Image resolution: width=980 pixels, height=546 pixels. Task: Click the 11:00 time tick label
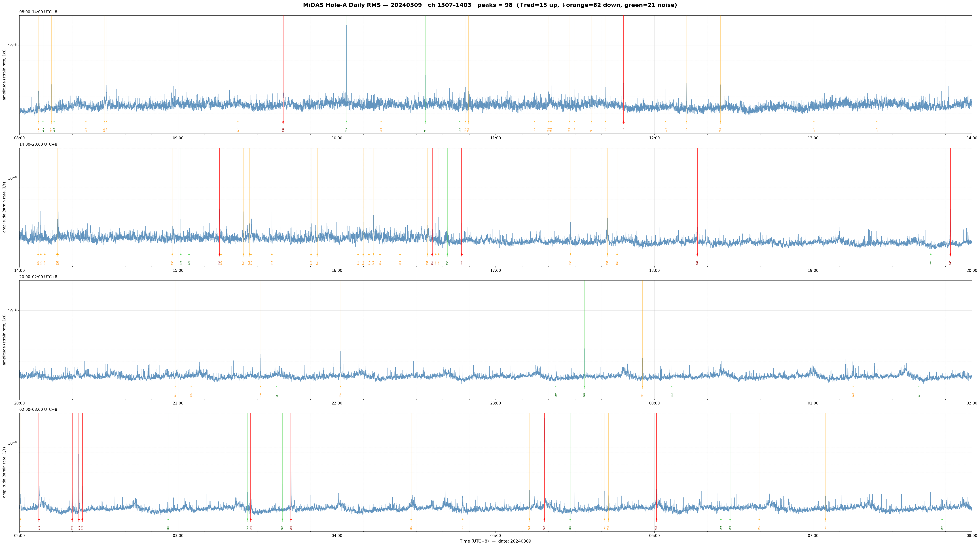495,138
